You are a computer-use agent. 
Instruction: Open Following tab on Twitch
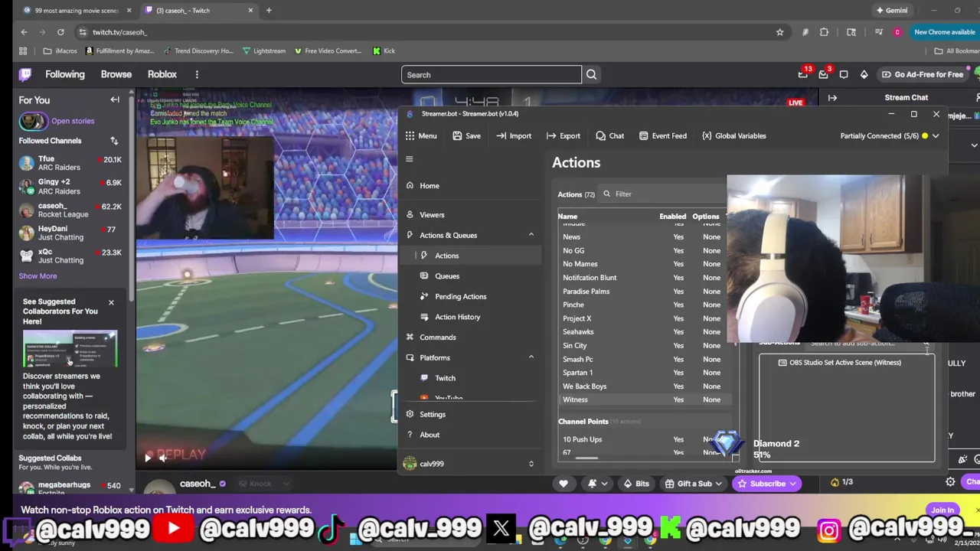[65, 74]
